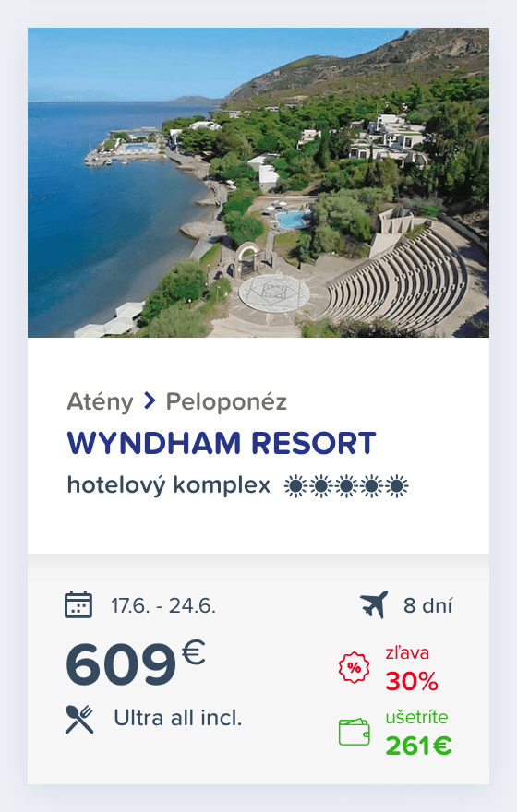The image size is (517, 812).
Task: Click the red percent discount badge icon
Action: [354, 667]
